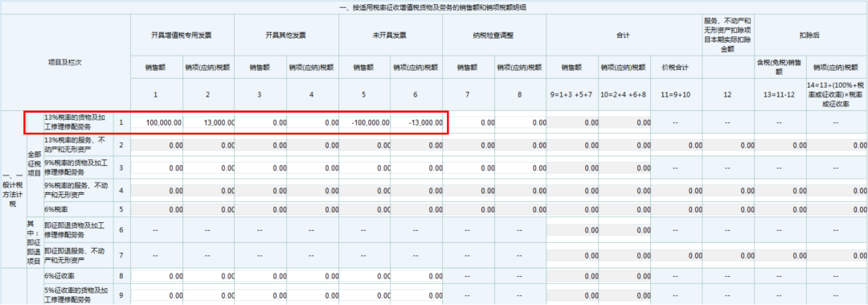
Task: Click row 1 tax inspection adjustment sales field
Action: click(469, 122)
